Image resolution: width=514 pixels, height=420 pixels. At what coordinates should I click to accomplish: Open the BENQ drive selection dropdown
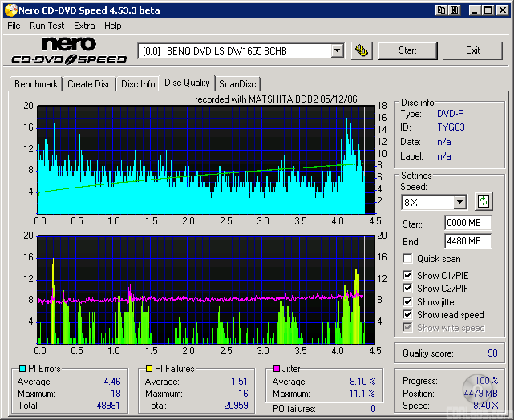pos(338,50)
